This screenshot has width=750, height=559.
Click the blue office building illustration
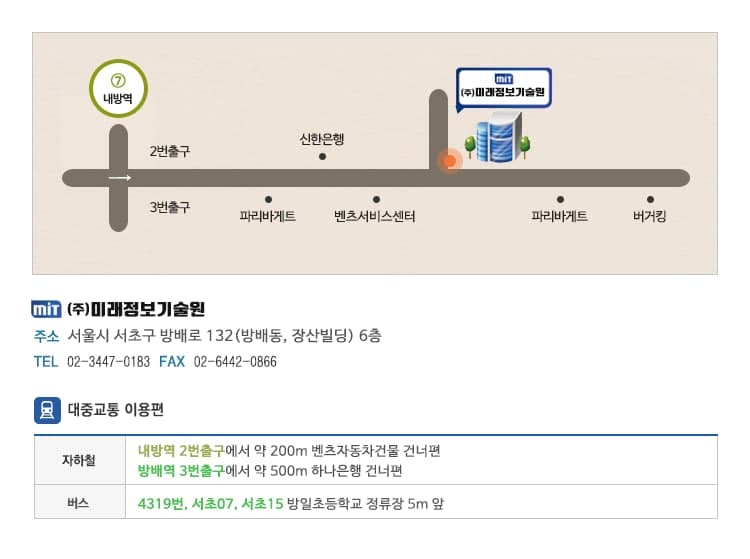(x=498, y=137)
